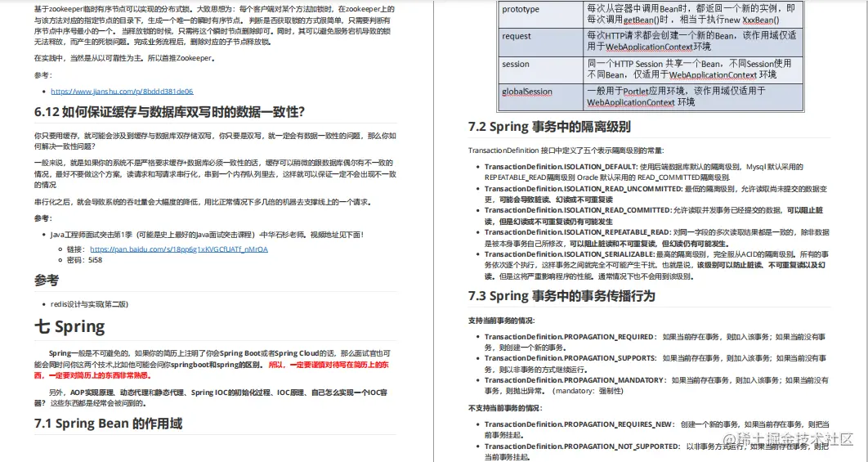Click heading "7.3 Spring 事务中的事务传播行为"
Viewport: 868px width, 462px height.
point(562,296)
